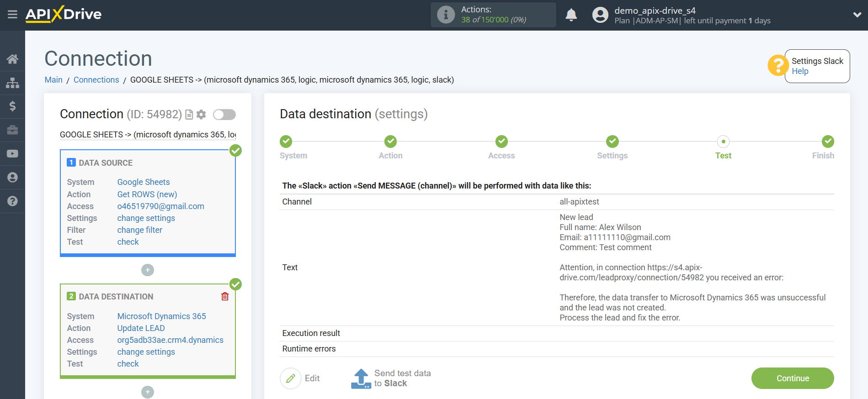
Task: Click the Actions info icon
Action: [x=446, y=15]
